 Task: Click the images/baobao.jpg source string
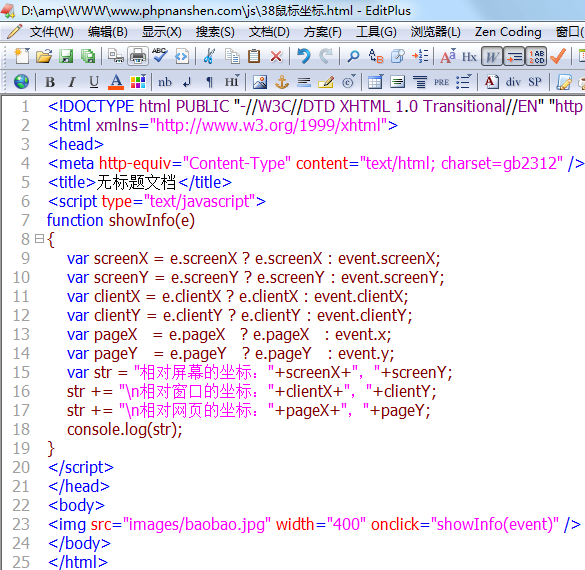pos(197,524)
